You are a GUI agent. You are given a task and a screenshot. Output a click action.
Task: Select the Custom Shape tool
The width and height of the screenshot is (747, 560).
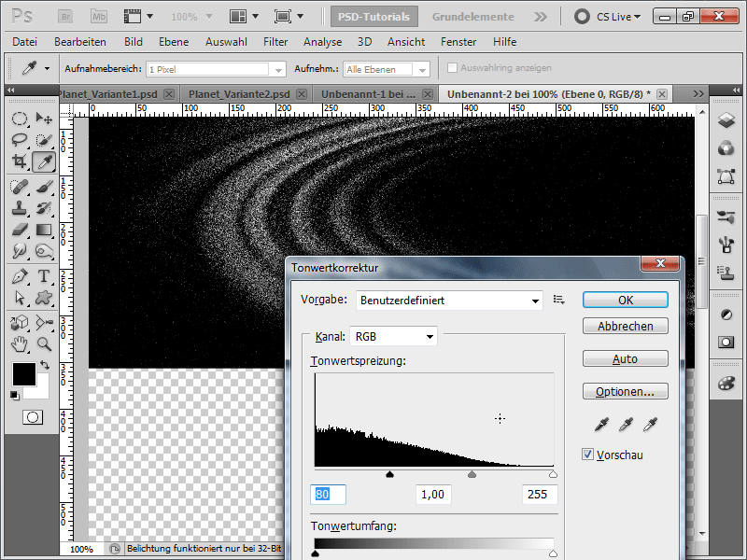(44, 298)
